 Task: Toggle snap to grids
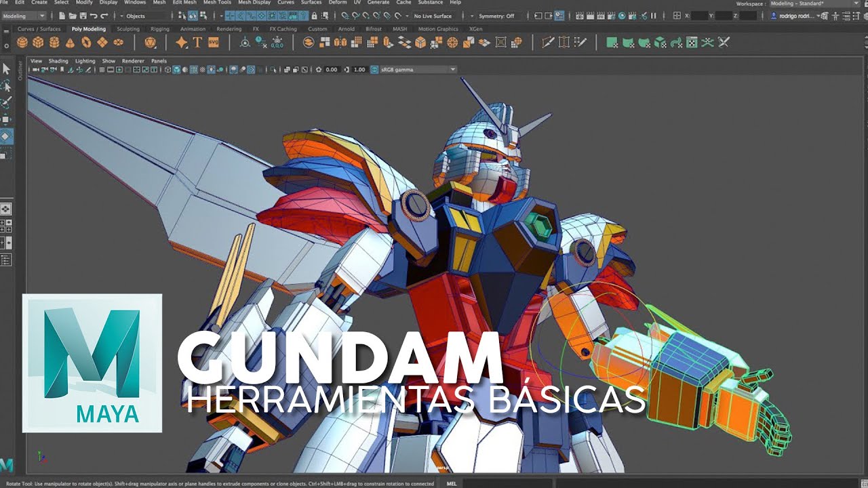345,16
